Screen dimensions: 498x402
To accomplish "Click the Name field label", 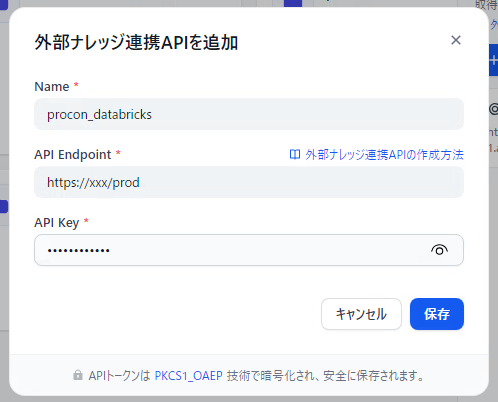I will point(52,87).
